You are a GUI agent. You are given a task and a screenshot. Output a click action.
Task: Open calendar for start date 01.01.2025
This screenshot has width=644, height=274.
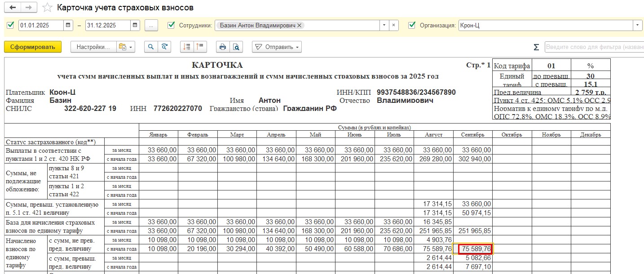coord(68,26)
